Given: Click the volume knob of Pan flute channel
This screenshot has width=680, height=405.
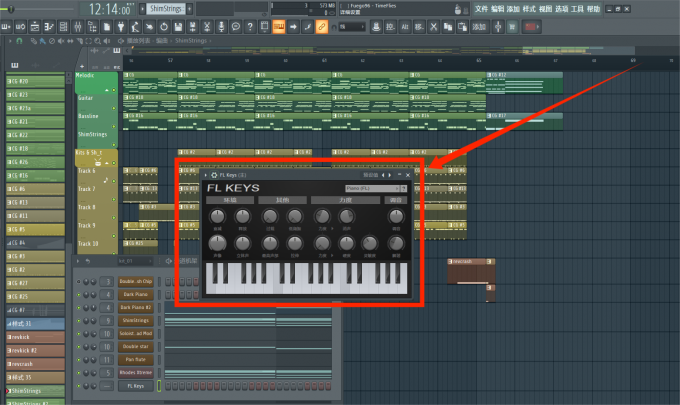Looking at the screenshot, I should (x=93, y=359).
